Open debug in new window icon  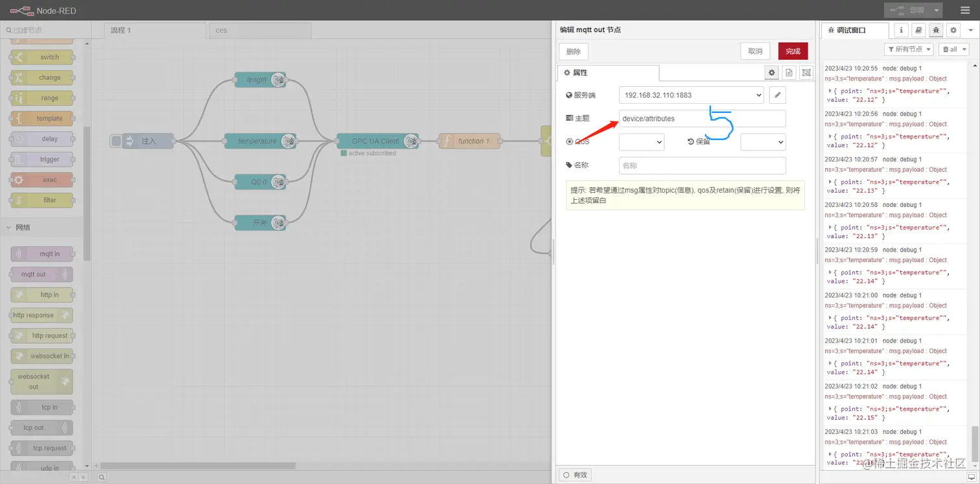click(x=971, y=477)
